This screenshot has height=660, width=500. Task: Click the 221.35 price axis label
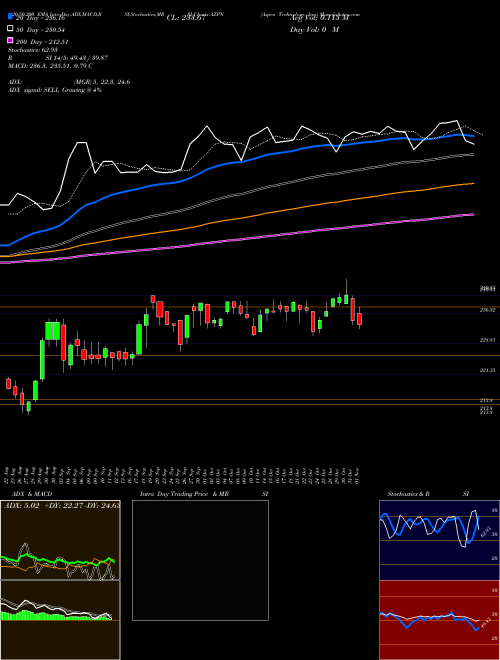coord(487,370)
